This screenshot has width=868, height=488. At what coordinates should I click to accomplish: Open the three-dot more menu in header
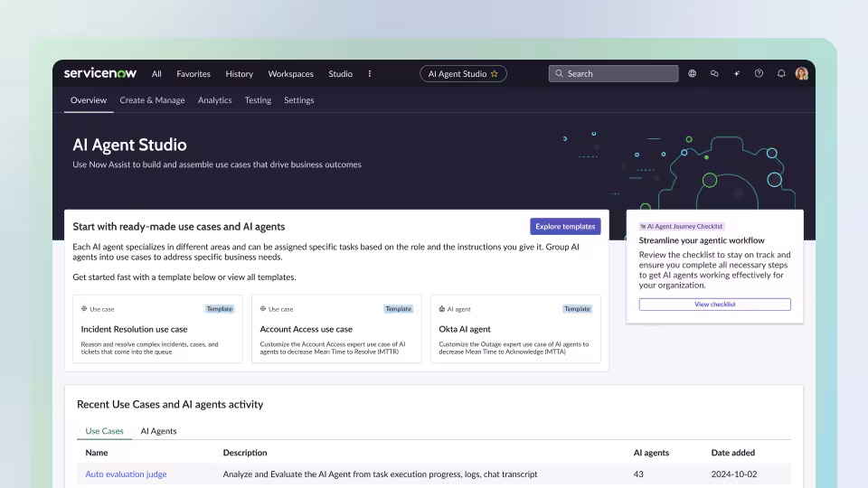tap(369, 74)
